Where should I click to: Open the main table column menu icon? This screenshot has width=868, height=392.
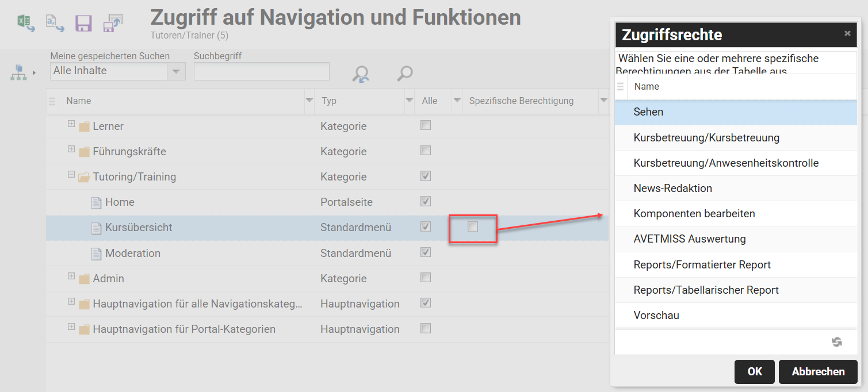click(x=52, y=101)
